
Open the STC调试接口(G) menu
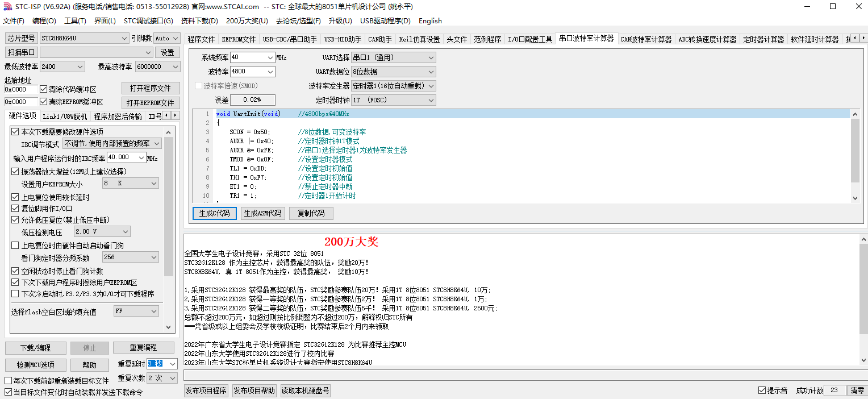[148, 21]
